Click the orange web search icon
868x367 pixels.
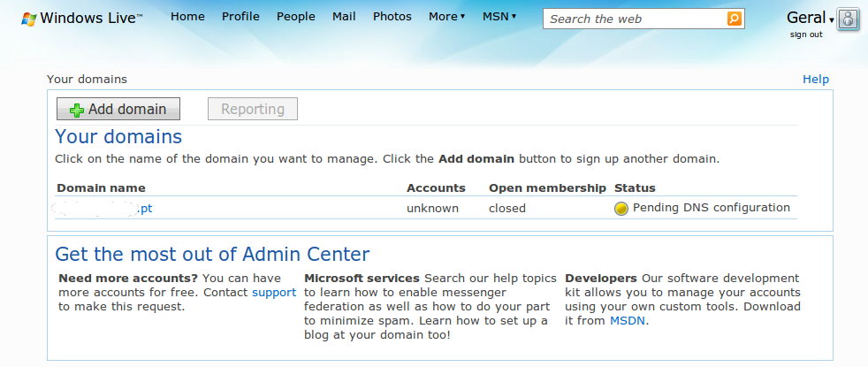pyautogui.click(x=734, y=19)
